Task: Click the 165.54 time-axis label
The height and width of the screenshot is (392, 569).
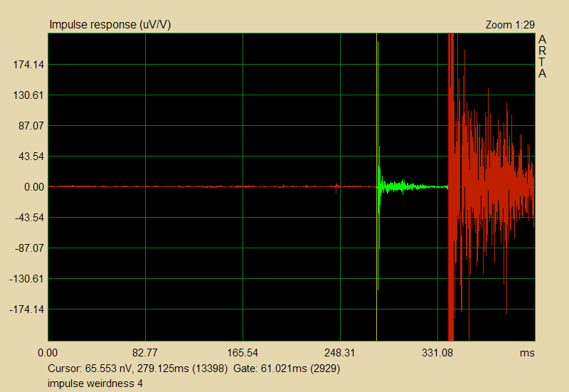Action: coord(243,353)
